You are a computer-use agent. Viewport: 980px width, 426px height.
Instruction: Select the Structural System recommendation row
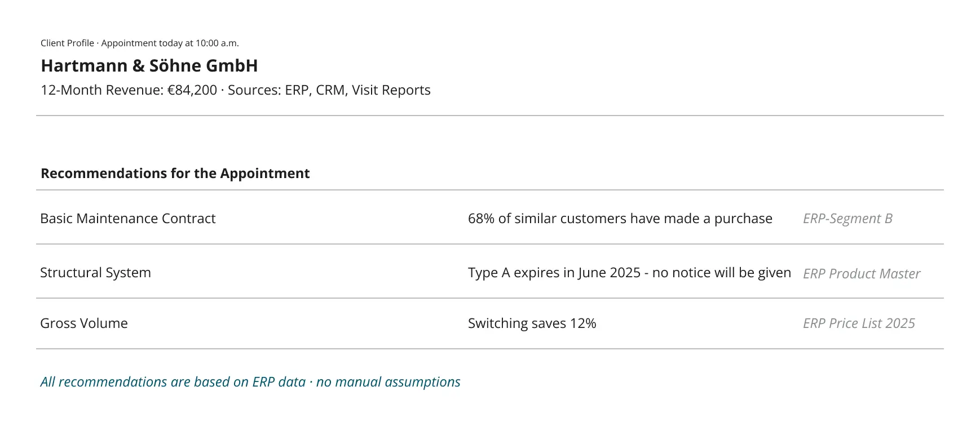pos(489,272)
